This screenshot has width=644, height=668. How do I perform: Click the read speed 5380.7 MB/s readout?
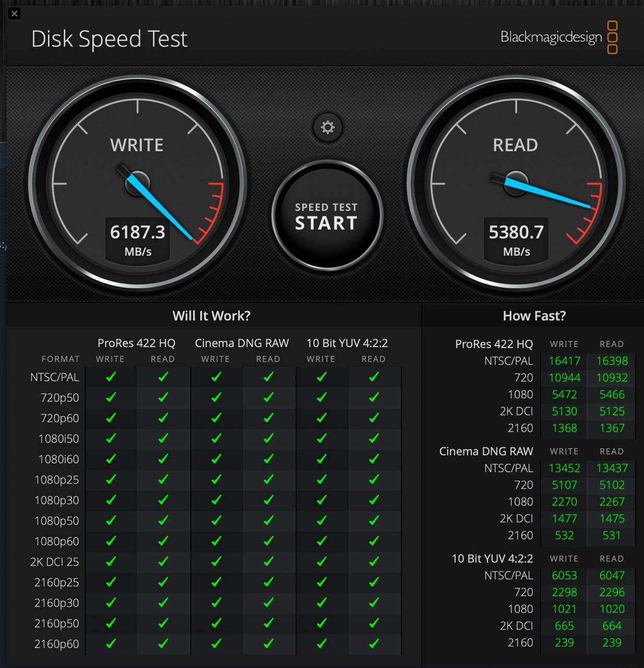516,240
